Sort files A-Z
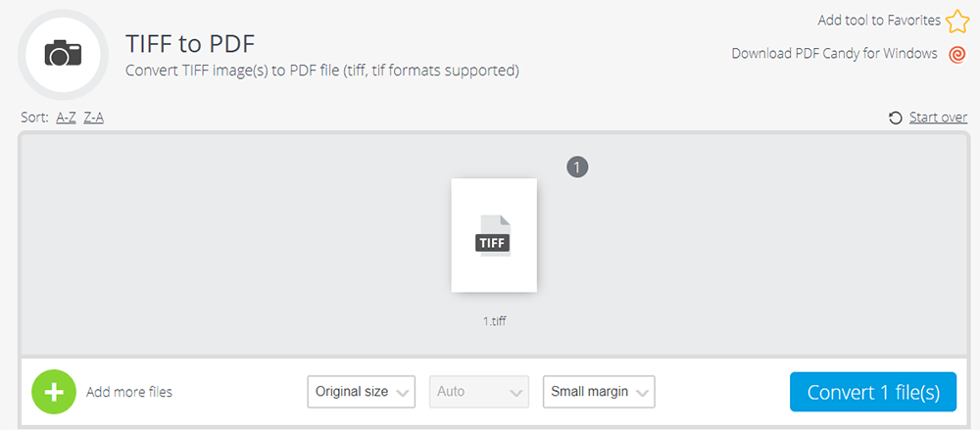The image size is (980, 430). coord(66,118)
